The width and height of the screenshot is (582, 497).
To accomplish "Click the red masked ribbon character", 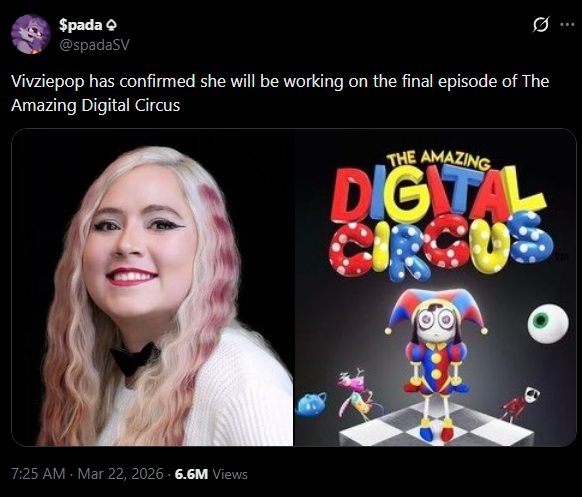I will tap(520, 405).
